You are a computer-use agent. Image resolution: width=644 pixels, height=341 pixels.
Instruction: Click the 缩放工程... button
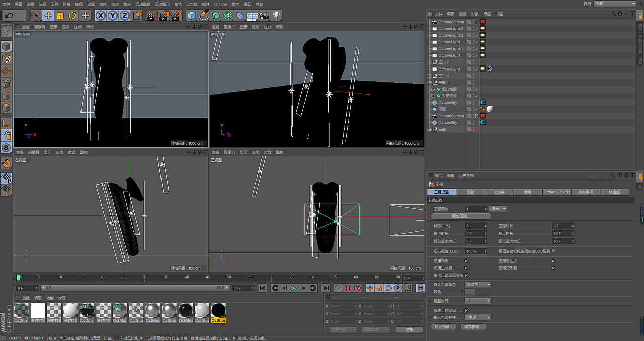coord(461,216)
